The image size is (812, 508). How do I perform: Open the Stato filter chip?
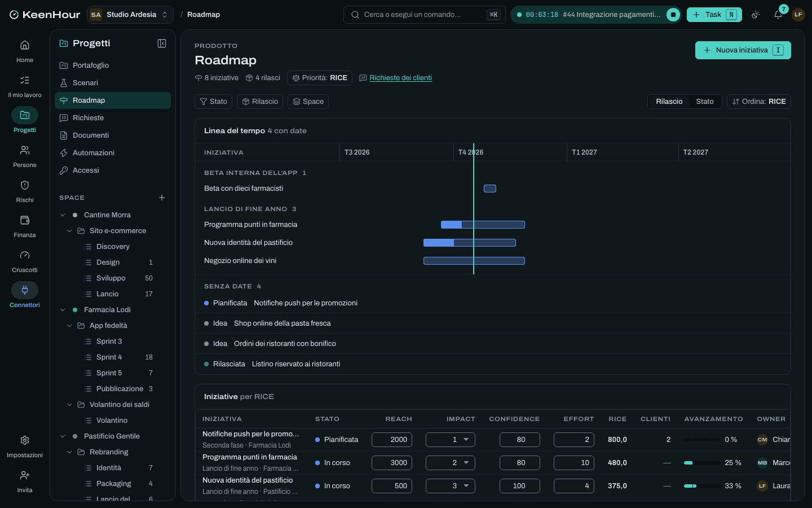click(x=213, y=102)
